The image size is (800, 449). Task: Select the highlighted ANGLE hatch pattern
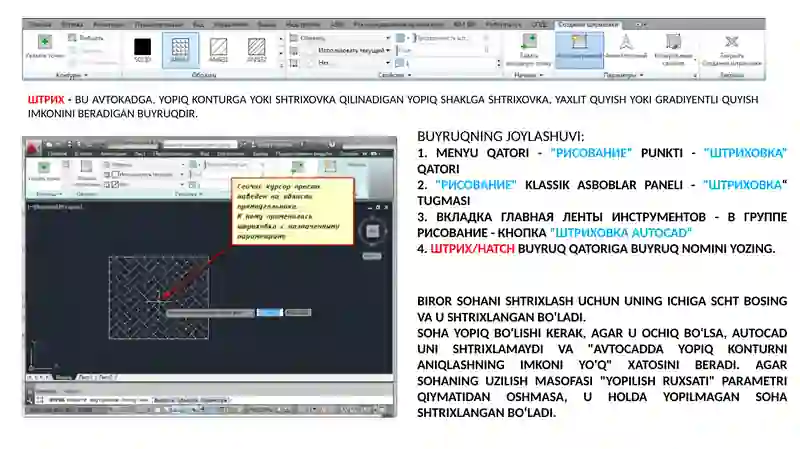tap(180, 49)
